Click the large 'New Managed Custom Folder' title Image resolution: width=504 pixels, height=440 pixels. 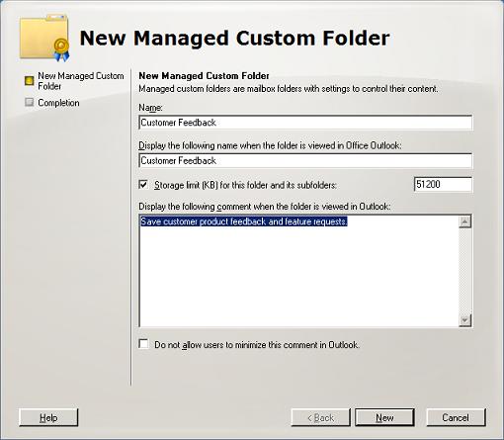(234, 38)
